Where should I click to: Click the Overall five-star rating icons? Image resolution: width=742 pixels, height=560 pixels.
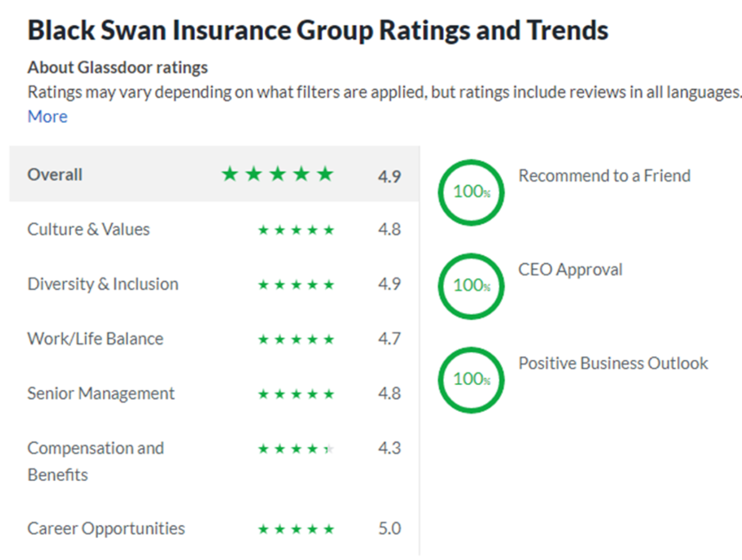(x=278, y=174)
